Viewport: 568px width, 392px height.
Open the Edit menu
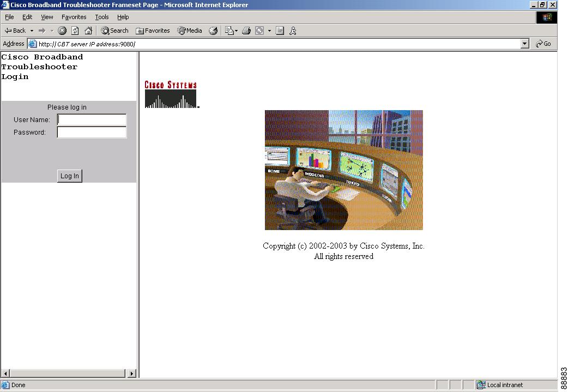pyautogui.click(x=27, y=17)
